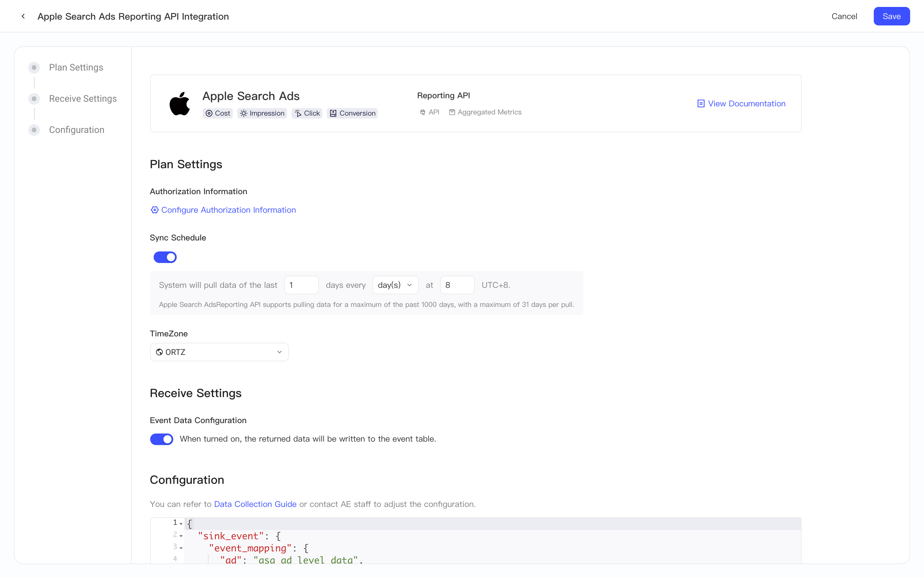This screenshot has height=578, width=924.
Task: Collapse the event_mapping fold arrow
Action: click(181, 548)
